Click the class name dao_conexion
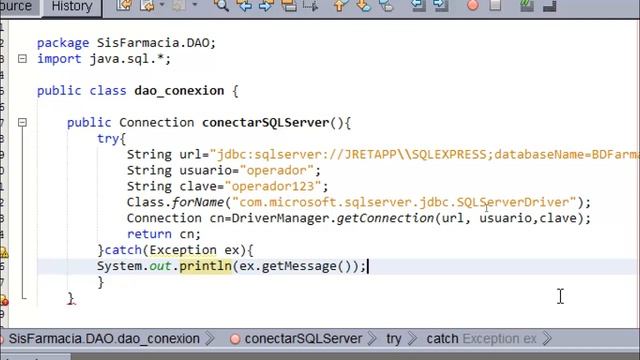The image size is (640, 360). click(179, 91)
